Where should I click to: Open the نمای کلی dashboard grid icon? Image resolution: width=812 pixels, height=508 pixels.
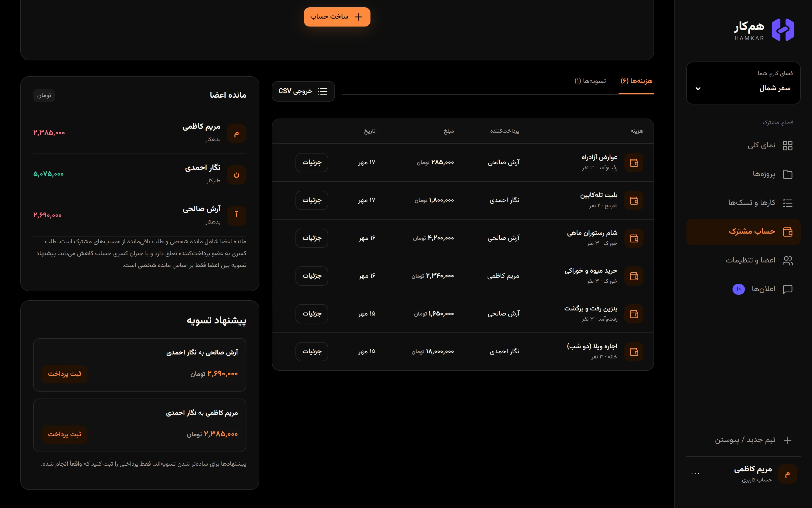pyautogui.click(x=787, y=145)
